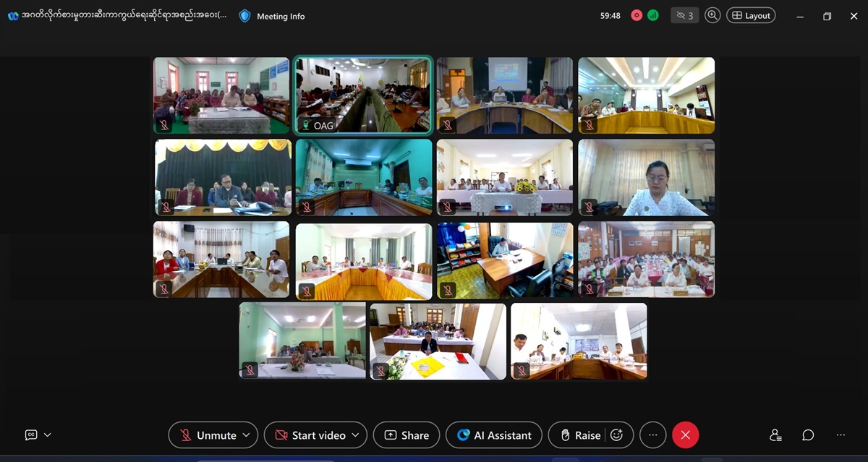The image size is (868, 462).
Task: Expand video options arrow beside Start video
Action: 354,435
